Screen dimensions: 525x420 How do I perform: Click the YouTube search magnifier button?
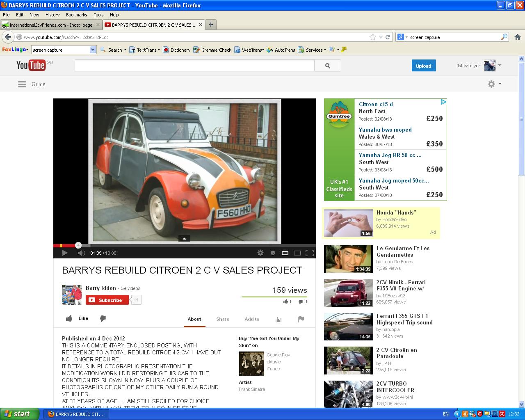327,66
